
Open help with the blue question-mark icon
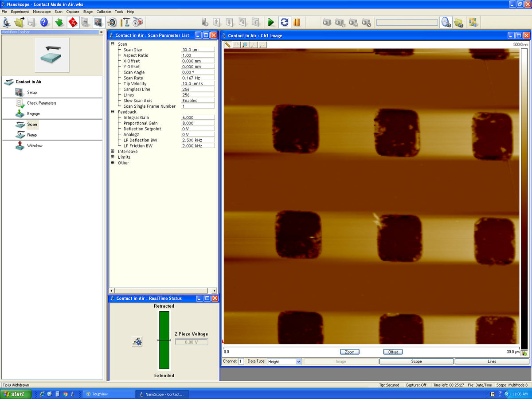[x=44, y=22]
